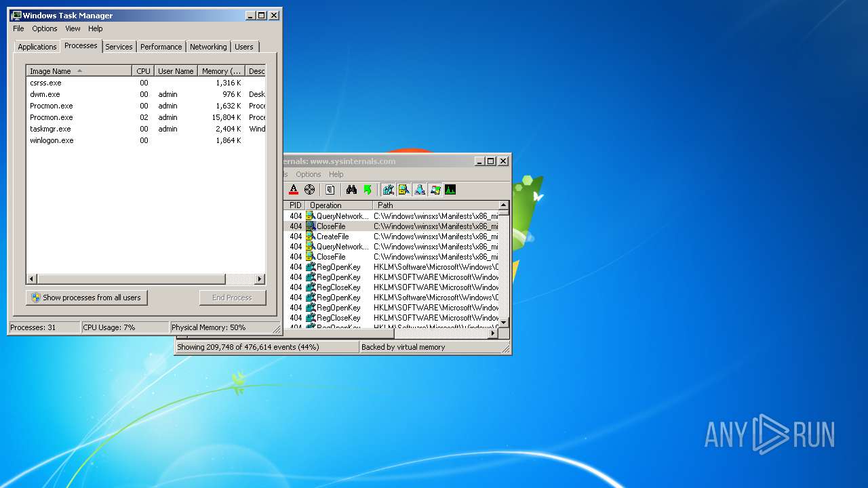Click the Find binoculars icon
The height and width of the screenshot is (488, 868).
point(351,190)
